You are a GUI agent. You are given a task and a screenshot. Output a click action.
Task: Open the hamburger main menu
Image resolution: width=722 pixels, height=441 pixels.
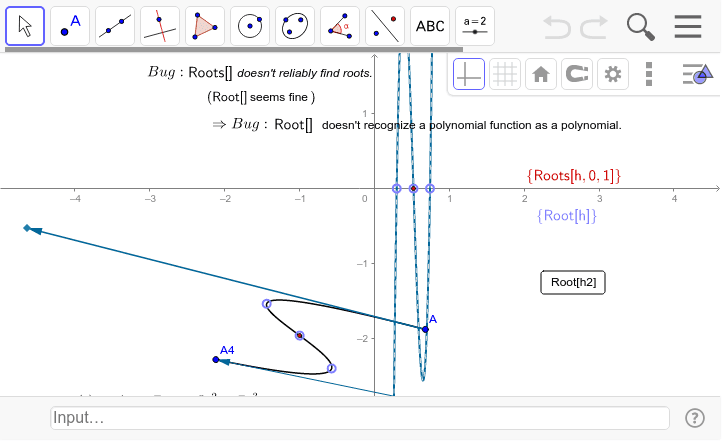coord(688,27)
